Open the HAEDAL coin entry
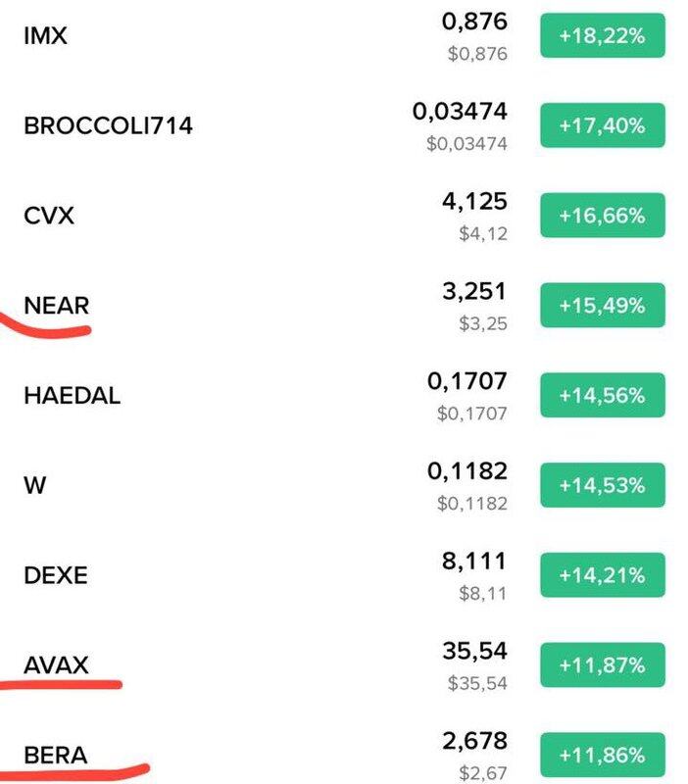 pos(344,396)
